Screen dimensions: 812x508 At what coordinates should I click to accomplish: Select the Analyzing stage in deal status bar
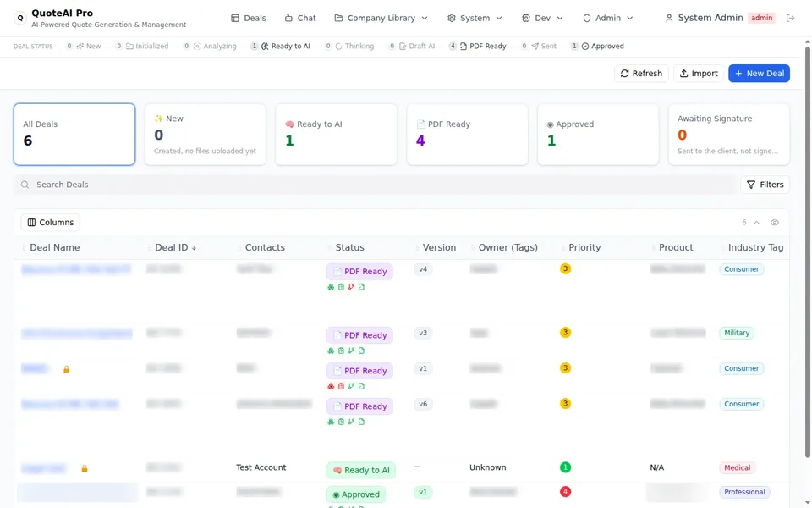(x=210, y=46)
